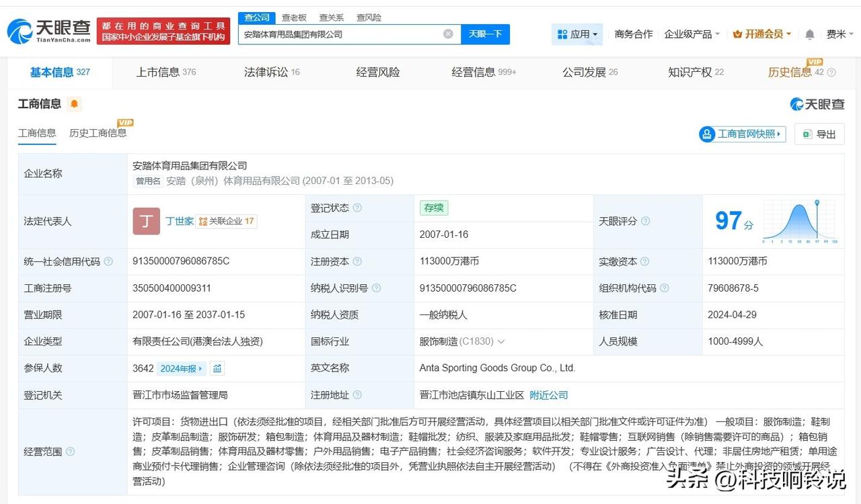This screenshot has width=861, height=504.
Task: Click the help question mark beside 注册资本
Action: pyautogui.click(x=356, y=261)
